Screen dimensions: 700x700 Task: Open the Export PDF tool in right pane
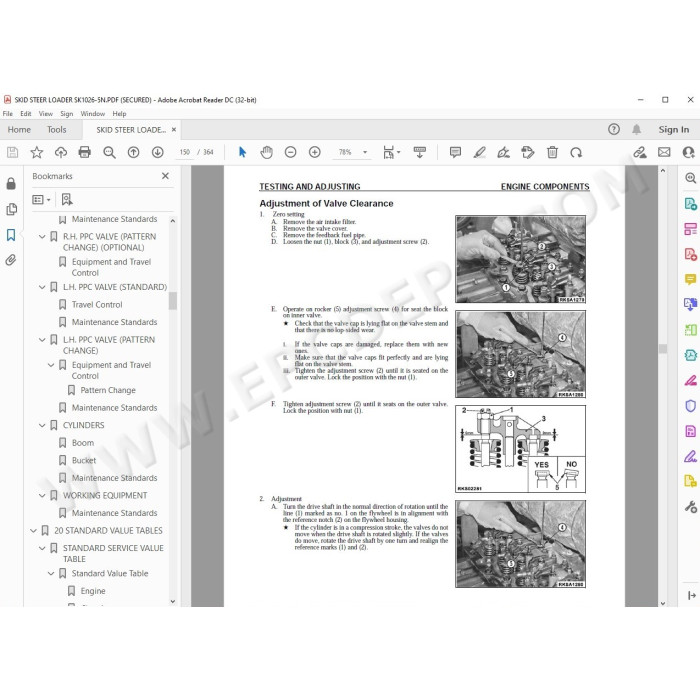tap(690, 204)
